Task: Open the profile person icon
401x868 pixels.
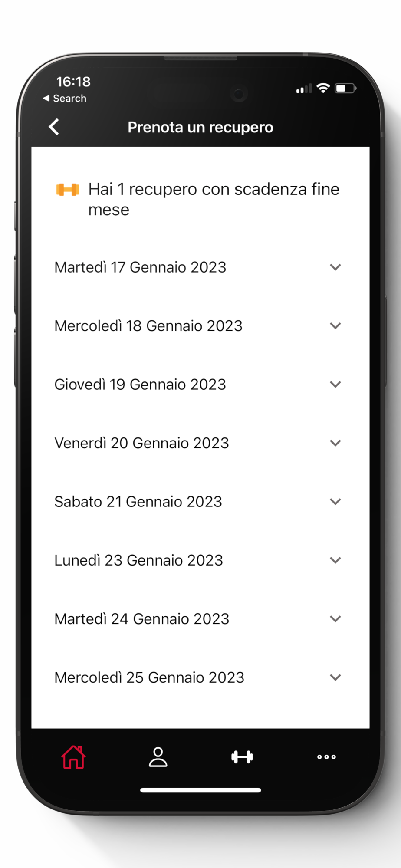Action: click(x=158, y=757)
